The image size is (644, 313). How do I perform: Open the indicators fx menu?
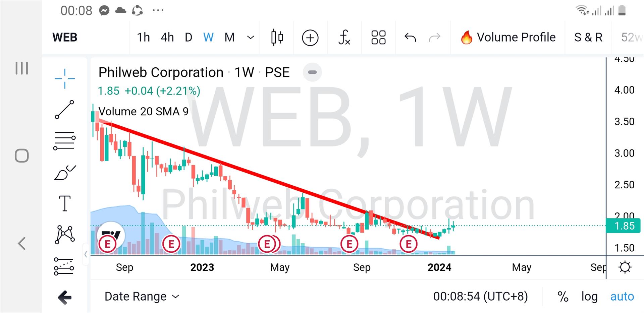coord(344,37)
